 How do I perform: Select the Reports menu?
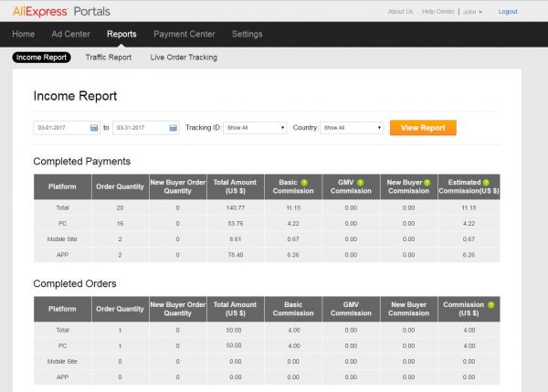(121, 34)
